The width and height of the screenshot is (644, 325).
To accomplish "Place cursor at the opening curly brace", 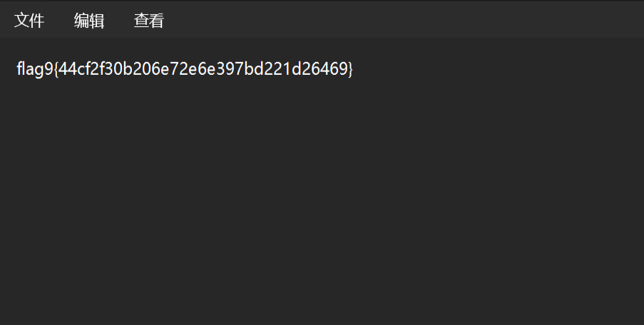I will click(x=56, y=70).
